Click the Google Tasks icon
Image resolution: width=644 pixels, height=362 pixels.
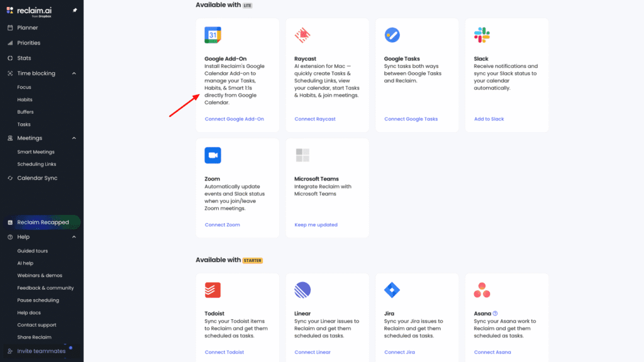(x=392, y=35)
